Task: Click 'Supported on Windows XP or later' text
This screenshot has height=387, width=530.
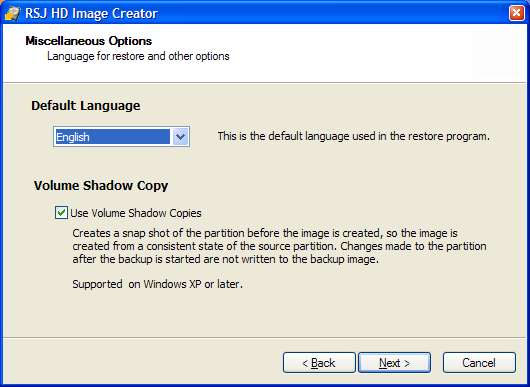Action: (x=158, y=284)
